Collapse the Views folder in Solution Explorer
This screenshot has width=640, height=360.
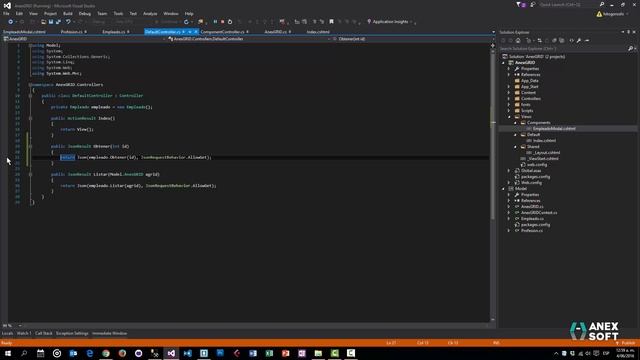pyautogui.click(x=509, y=117)
